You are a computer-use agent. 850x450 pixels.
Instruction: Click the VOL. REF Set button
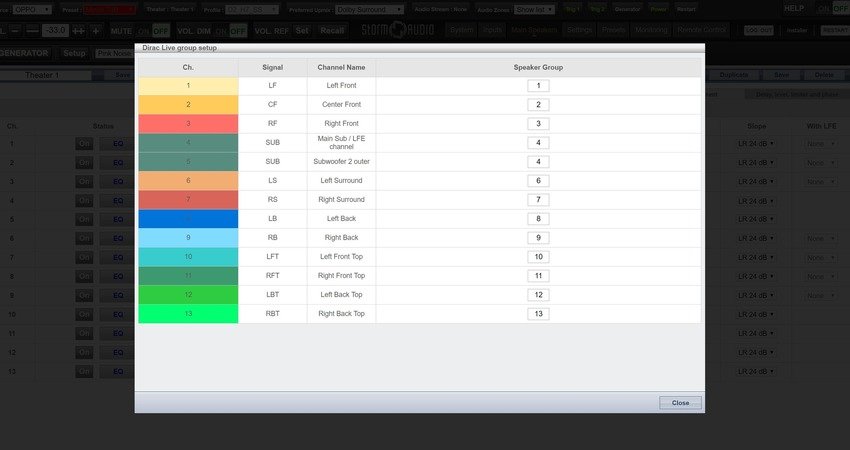(302, 31)
